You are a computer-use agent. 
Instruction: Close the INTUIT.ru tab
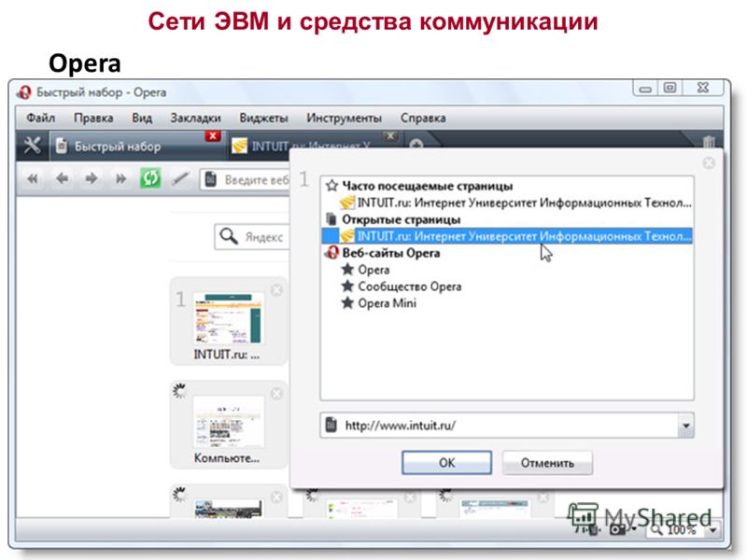pos(390,136)
